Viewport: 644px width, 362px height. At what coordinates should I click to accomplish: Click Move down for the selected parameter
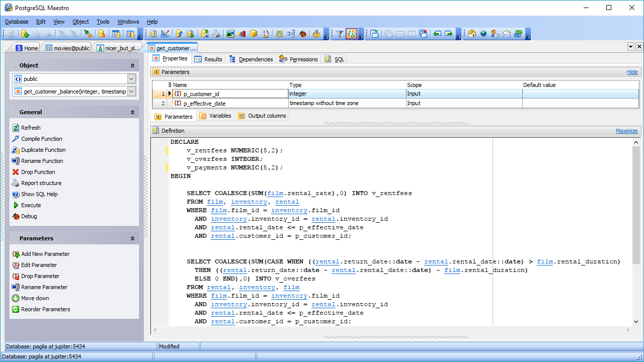(x=37, y=298)
